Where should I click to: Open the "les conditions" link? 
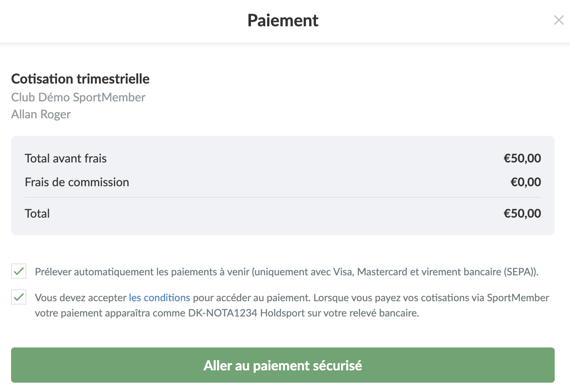point(159,298)
